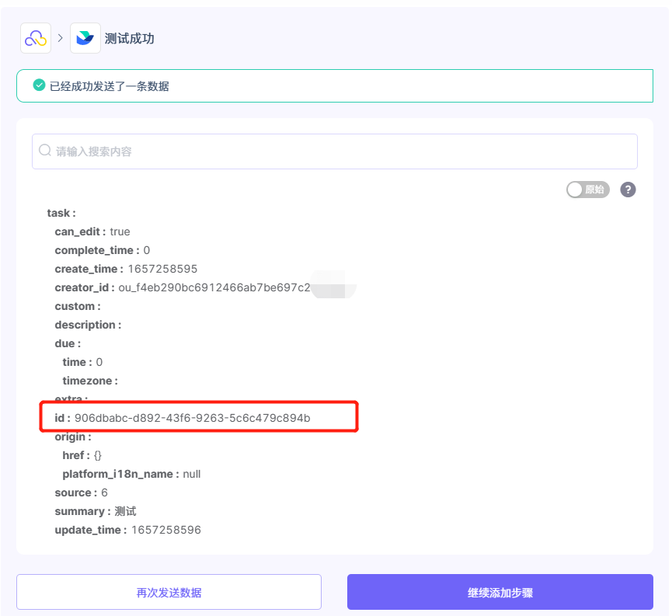Select the can_edit : true row

click(92, 232)
